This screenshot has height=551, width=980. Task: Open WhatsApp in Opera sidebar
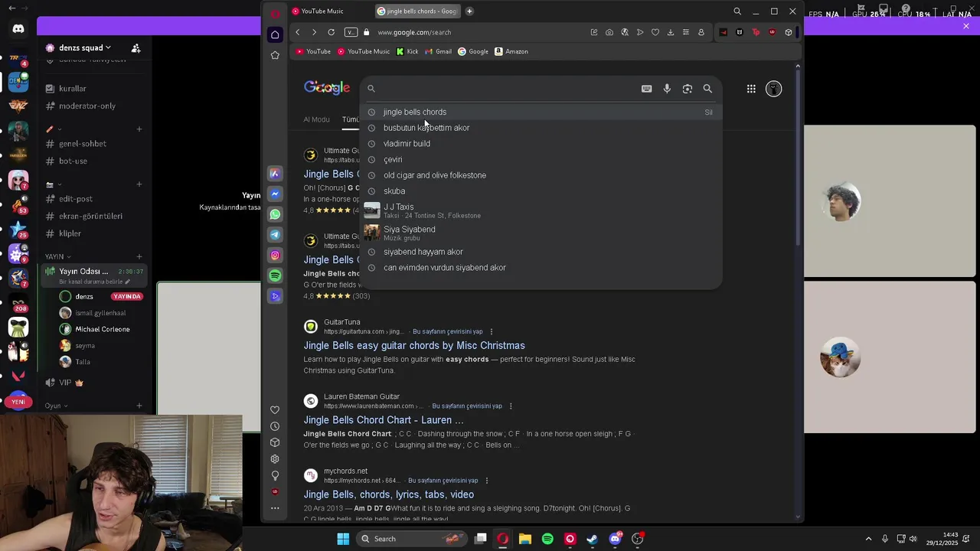pyautogui.click(x=275, y=214)
